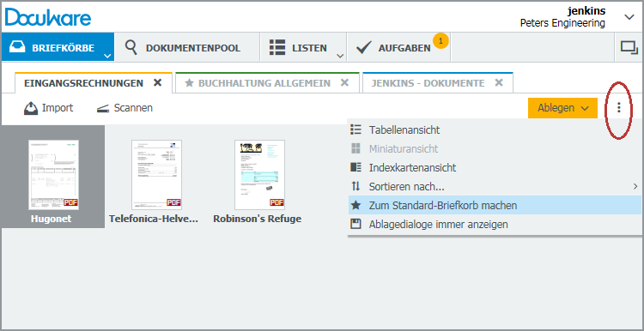This screenshot has height=331, width=644.
Task: Click the viewer window icon at top right
Action: (629, 47)
